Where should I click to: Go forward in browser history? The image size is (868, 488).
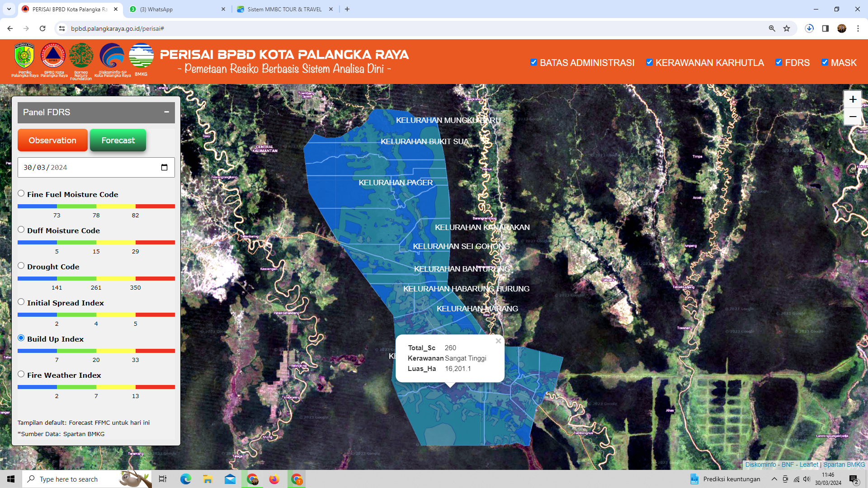click(x=26, y=28)
